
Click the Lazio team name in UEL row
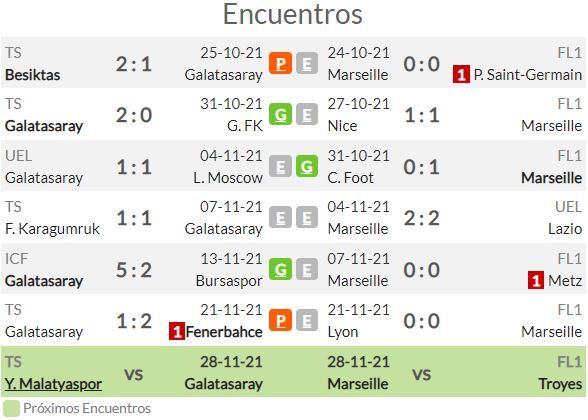pos(565,228)
